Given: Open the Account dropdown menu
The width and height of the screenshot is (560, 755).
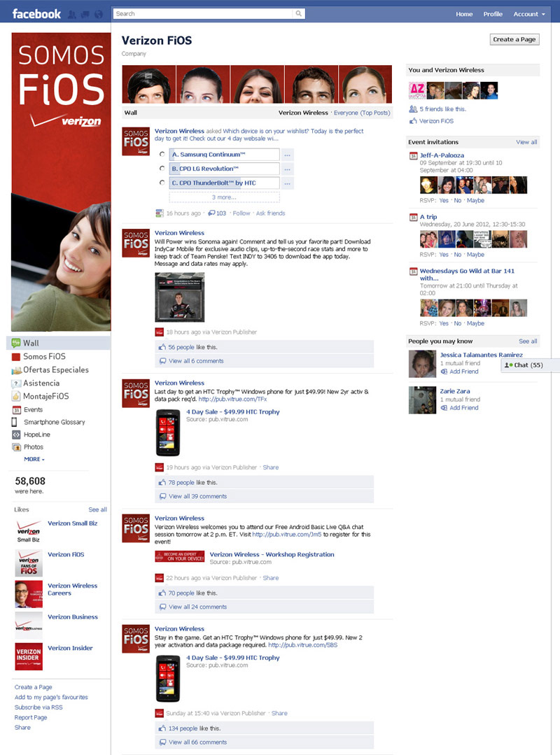Looking at the screenshot, I should click(x=529, y=14).
